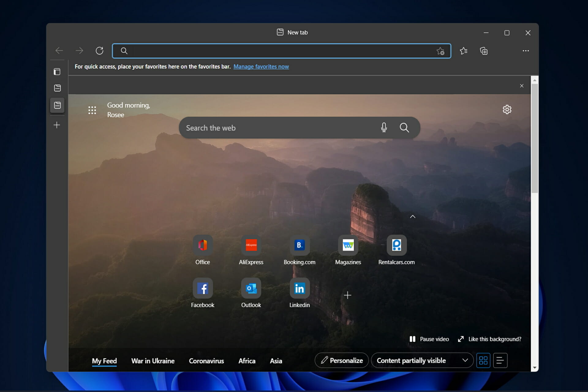
Task: Add this page to favorites star icon
Action: (440, 51)
